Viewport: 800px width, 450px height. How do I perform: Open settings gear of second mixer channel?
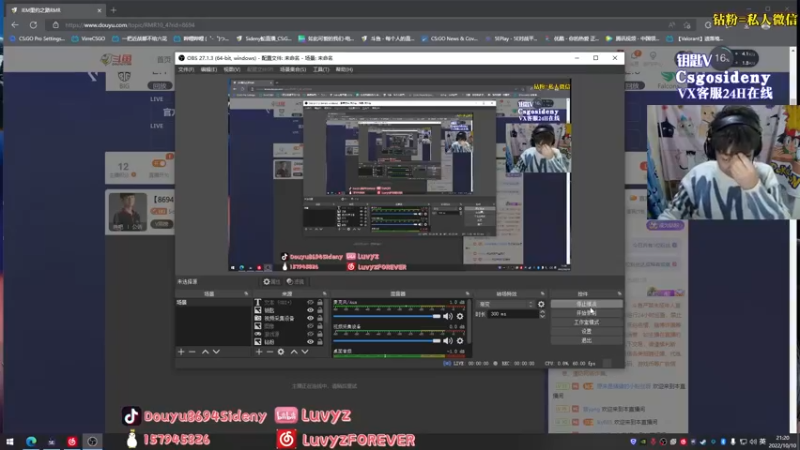tap(460, 341)
